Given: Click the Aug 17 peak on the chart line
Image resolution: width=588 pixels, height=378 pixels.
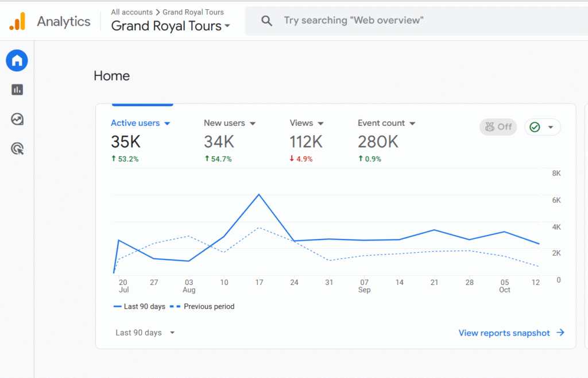Looking at the screenshot, I should click(x=259, y=195).
